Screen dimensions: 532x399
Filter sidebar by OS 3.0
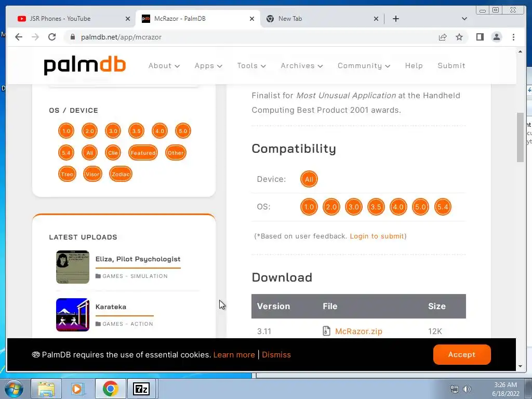pyautogui.click(x=113, y=131)
